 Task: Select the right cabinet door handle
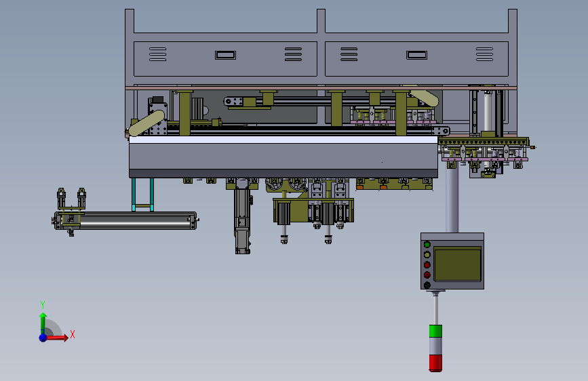416,55
